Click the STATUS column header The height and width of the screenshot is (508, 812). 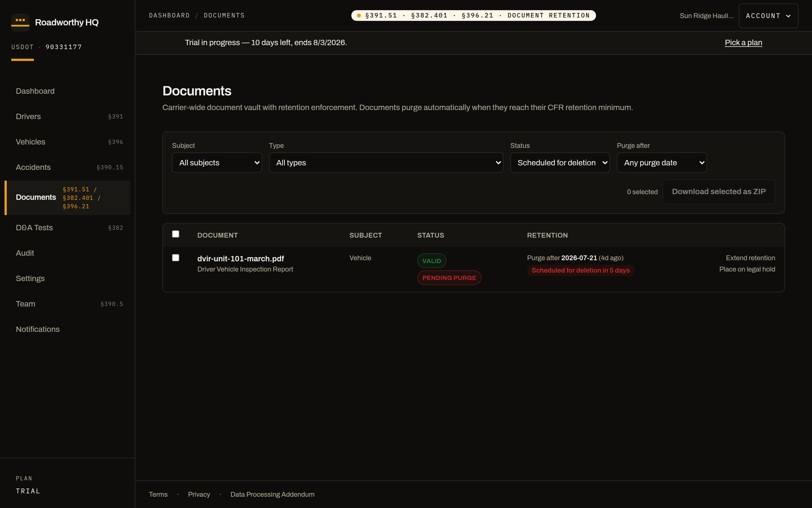[431, 235]
